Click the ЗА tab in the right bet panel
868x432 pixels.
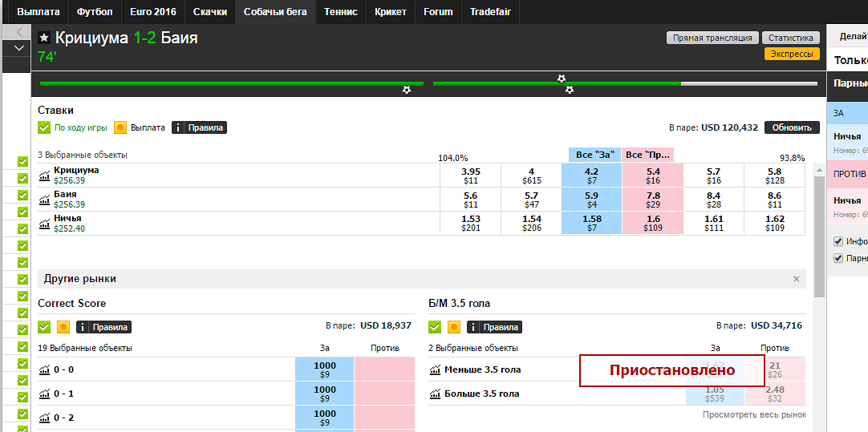click(847, 113)
